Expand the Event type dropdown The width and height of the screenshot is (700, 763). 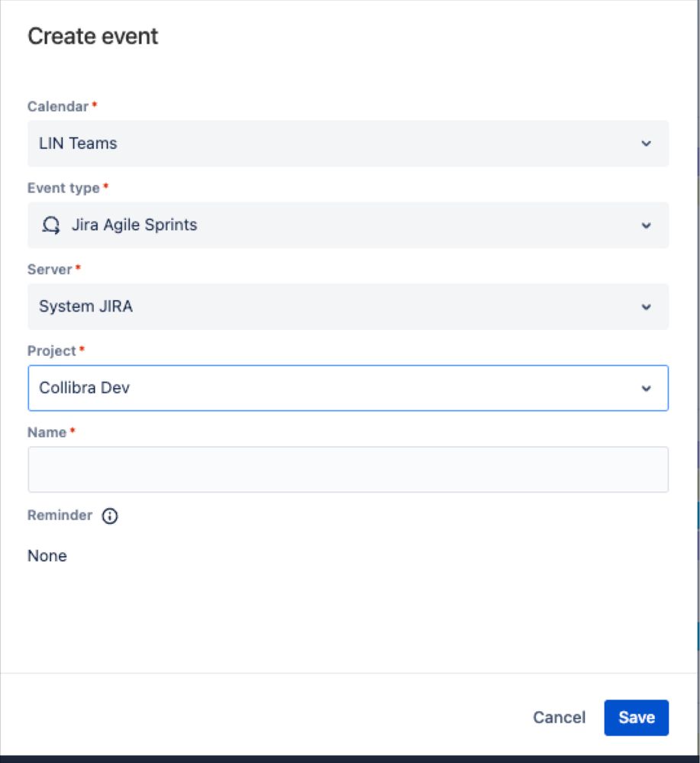336,225
